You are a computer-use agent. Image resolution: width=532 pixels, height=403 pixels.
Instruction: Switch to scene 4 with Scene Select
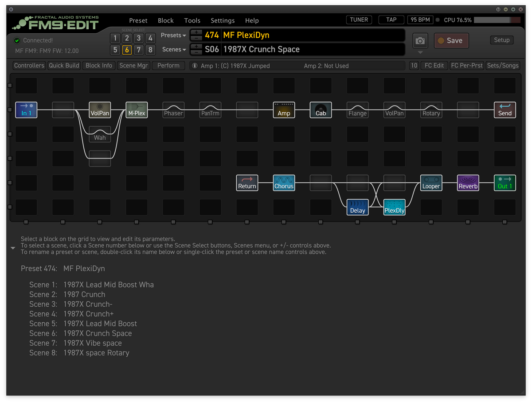pos(150,38)
